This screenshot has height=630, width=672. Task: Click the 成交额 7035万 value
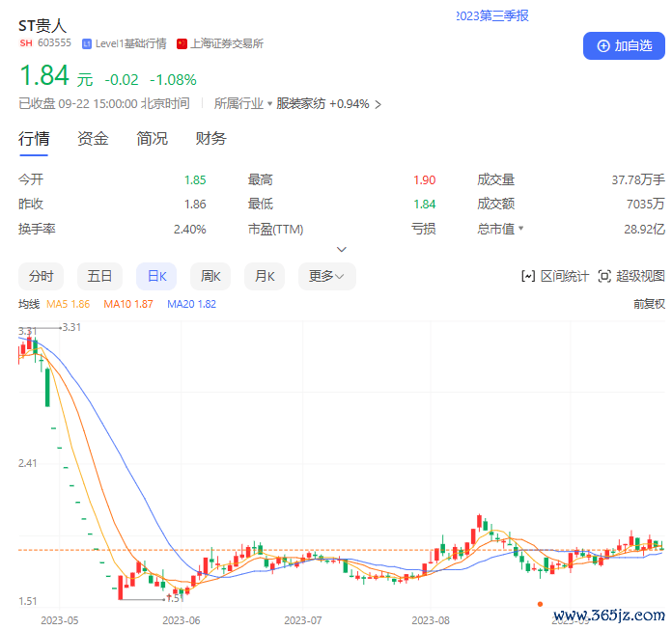pyautogui.click(x=645, y=205)
